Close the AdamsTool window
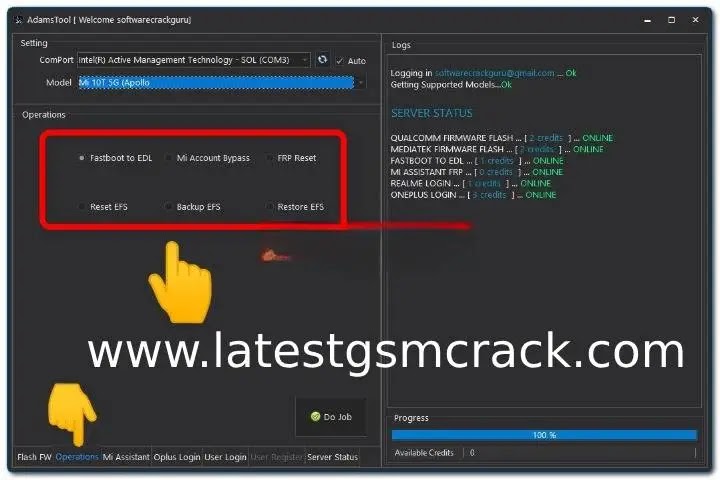 click(695, 20)
